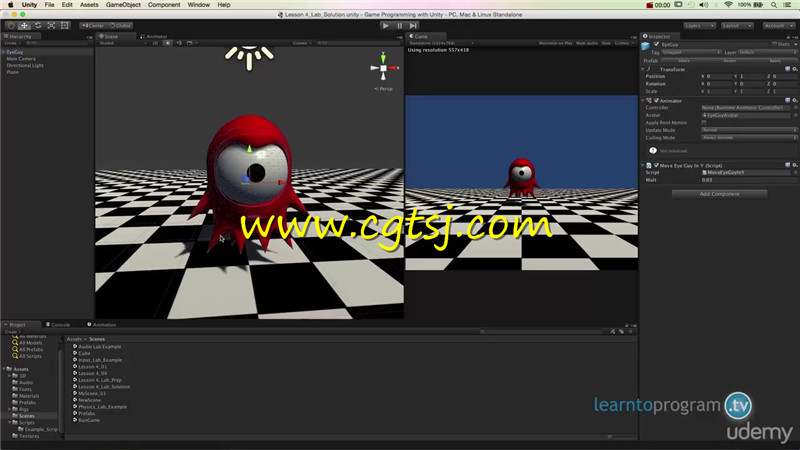Open the Window menu
Image resolution: width=800 pixels, height=450 pixels.
[x=198, y=5]
